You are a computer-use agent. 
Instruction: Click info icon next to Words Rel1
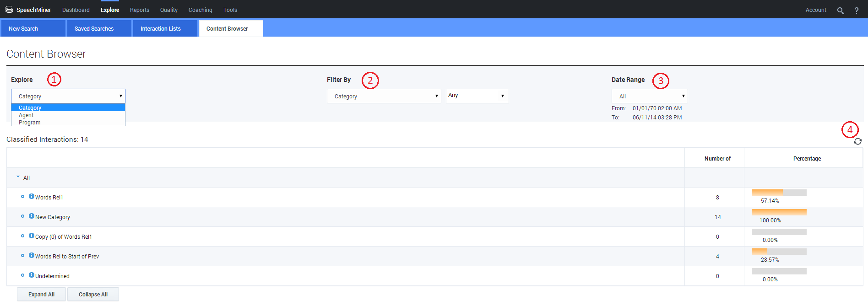click(x=32, y=197)
